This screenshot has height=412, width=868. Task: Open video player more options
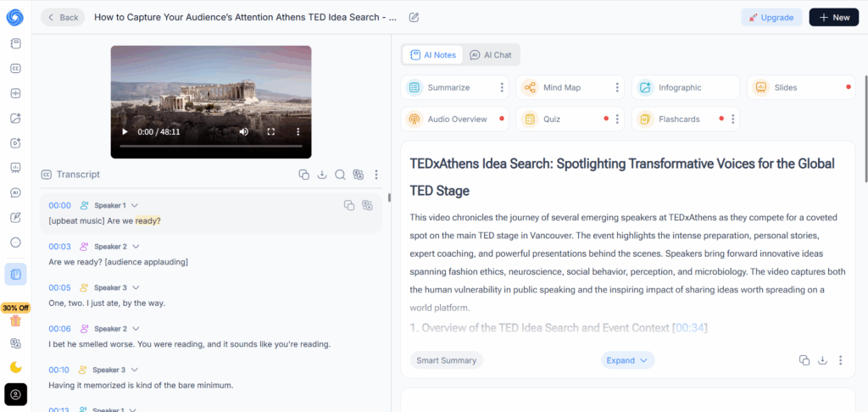(x=298, y=131)
